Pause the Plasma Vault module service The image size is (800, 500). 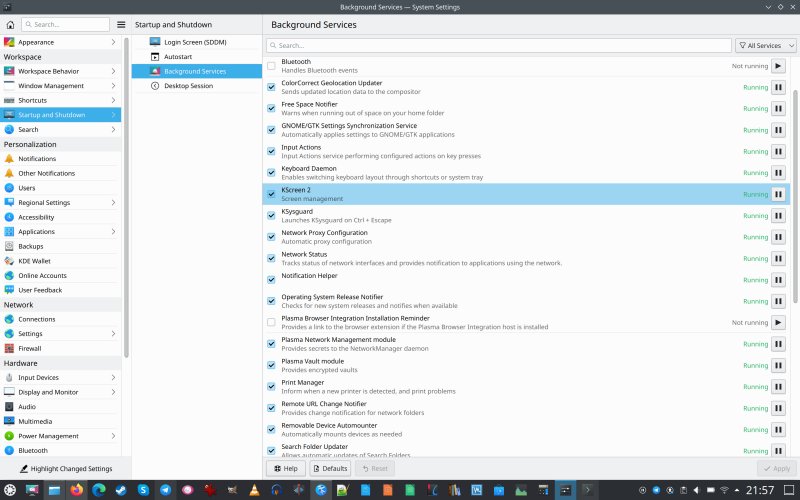click(x=778, y=365)
